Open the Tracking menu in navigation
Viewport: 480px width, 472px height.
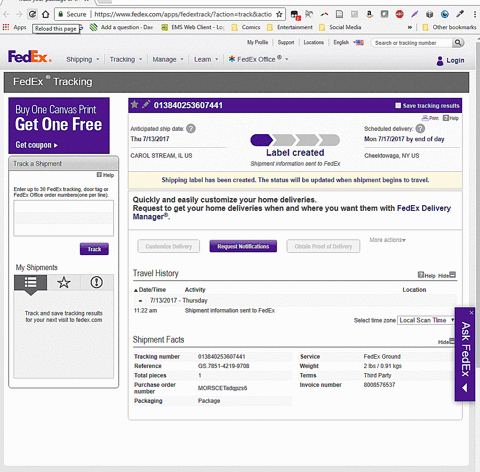[x=126, y=59]
